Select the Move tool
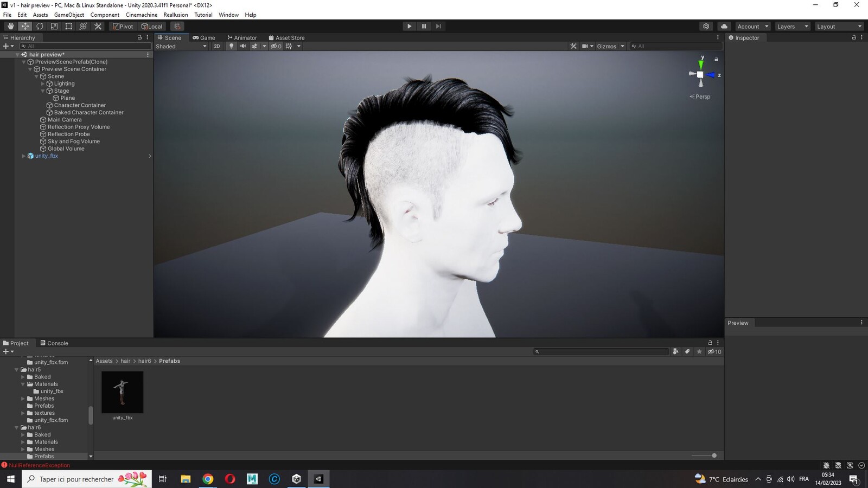The image size is (868, 488). coord(25,26)
